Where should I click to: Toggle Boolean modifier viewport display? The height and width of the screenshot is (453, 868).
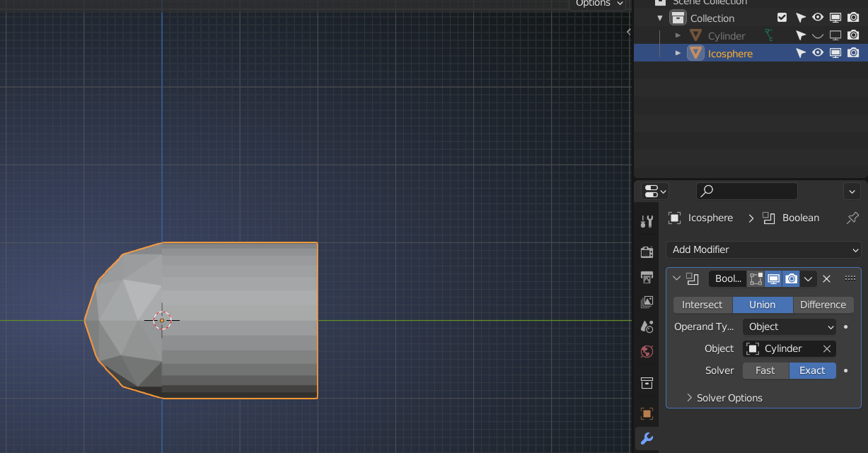coord(774,278)
